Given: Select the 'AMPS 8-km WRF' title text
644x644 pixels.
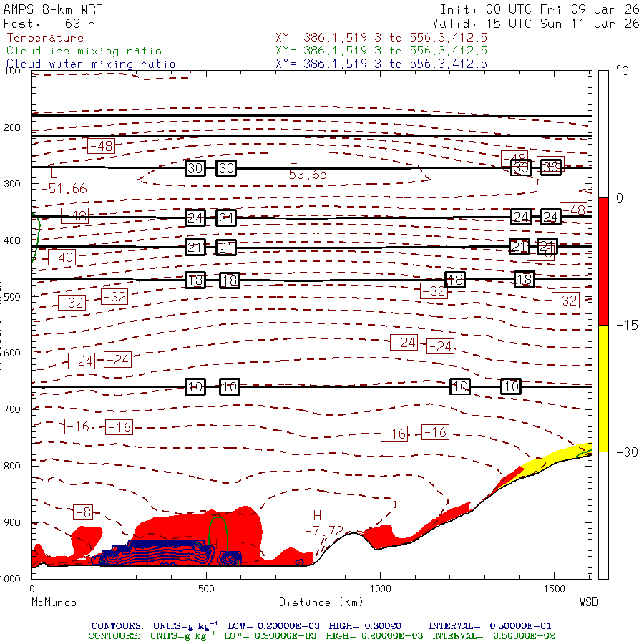Looking at the screenshot, I should pos(53,9).
